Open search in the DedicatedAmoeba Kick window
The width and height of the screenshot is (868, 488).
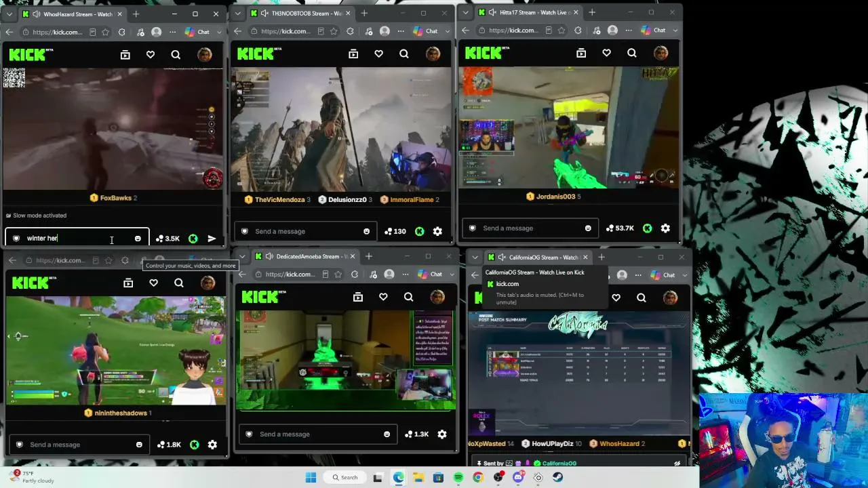click(408, 297)
